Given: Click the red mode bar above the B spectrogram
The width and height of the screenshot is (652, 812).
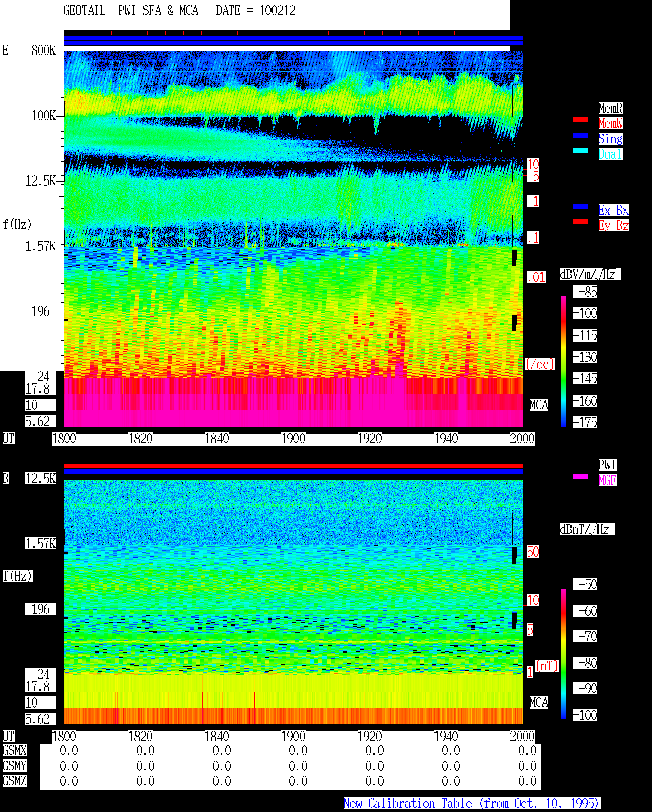Looking at the screenshot, I should pos(293,466).
